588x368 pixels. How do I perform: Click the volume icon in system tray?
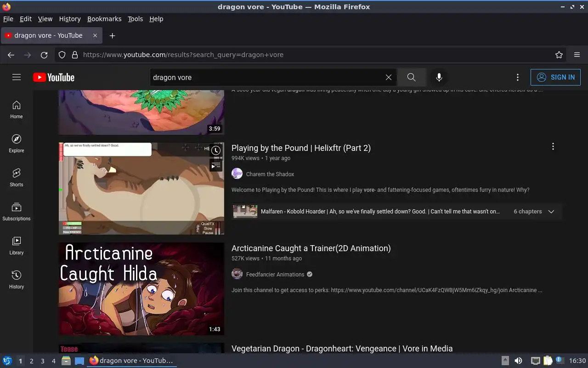tap(518, 361)
